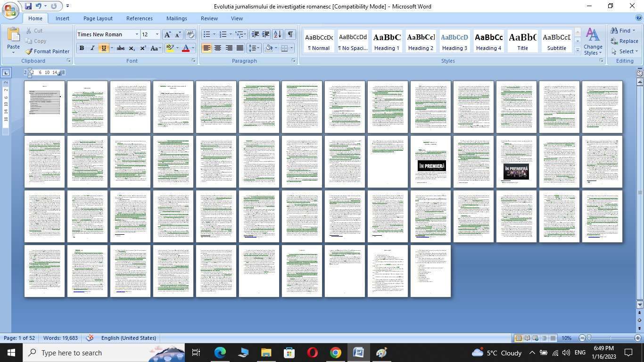Click the Office button logo
The height and width of the screenshot is (362, 644).
click(x=10, y=10)
